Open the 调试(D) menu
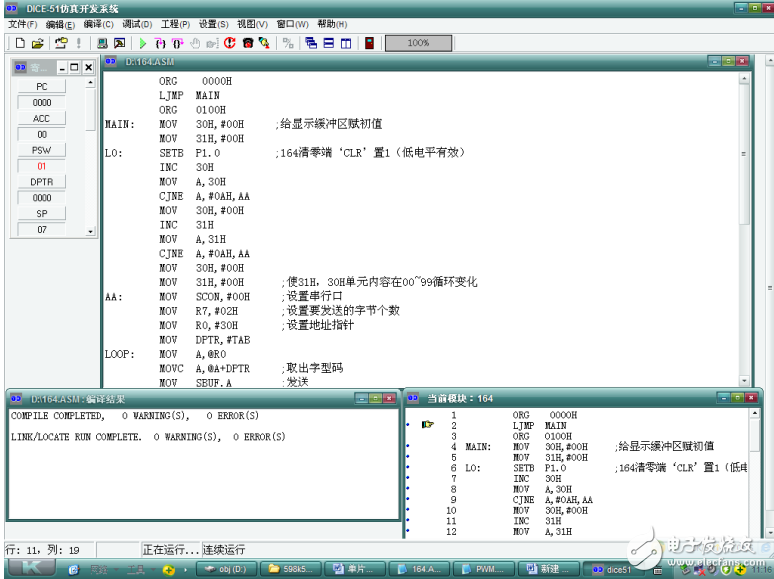The image size is (774, 579). (x=137, y=24)
